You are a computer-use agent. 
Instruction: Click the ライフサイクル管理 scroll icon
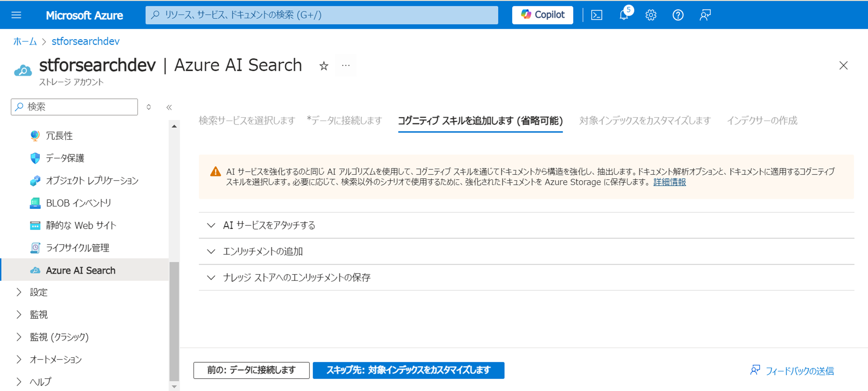(x=35, y=248)
